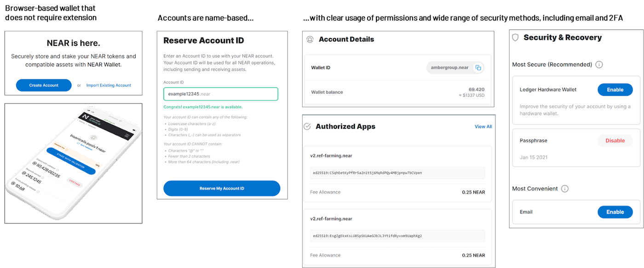Select the 'Congrats! example12345.near is available' message
Screen dimensions: 644x268
pos(203,107)
